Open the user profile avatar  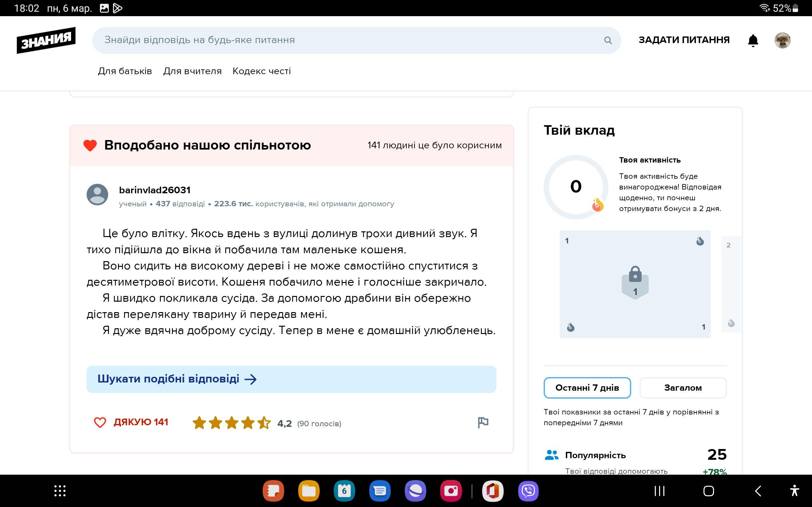point(782,40)
